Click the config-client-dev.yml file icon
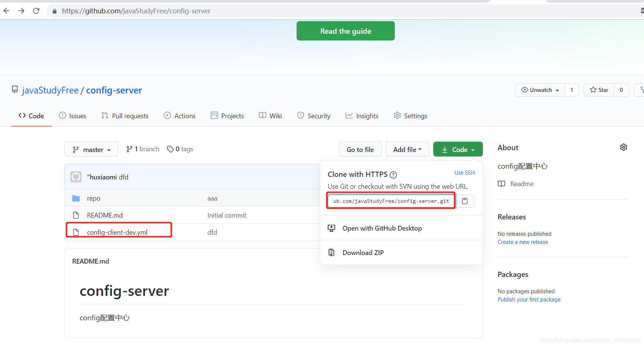The width and height of the screenshot is (644, 347). (x=76, y=232)
